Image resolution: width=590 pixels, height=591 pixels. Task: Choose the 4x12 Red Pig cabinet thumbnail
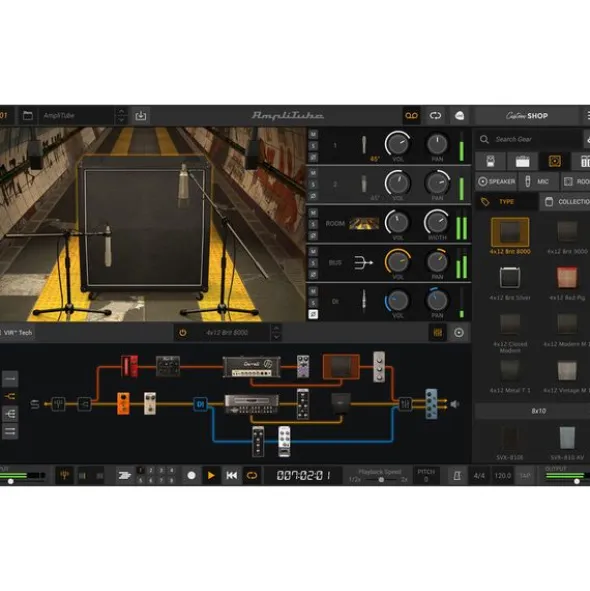tap(567, 277)
